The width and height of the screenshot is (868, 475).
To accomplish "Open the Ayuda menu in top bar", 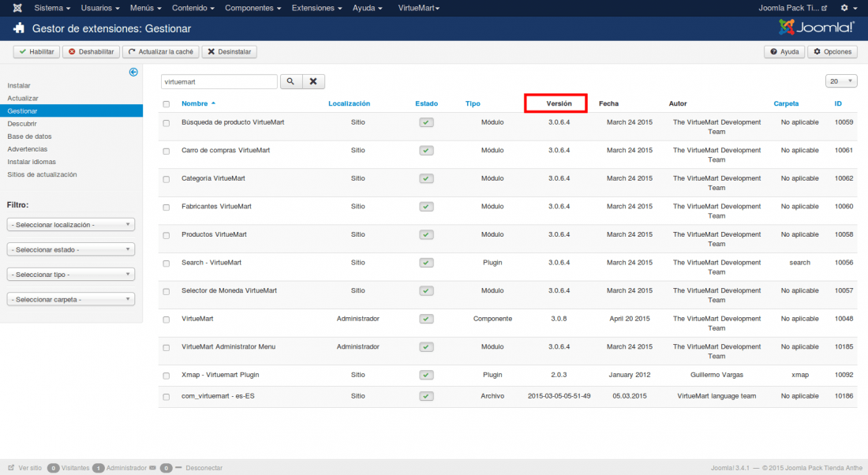I will [x=368, y=8].
